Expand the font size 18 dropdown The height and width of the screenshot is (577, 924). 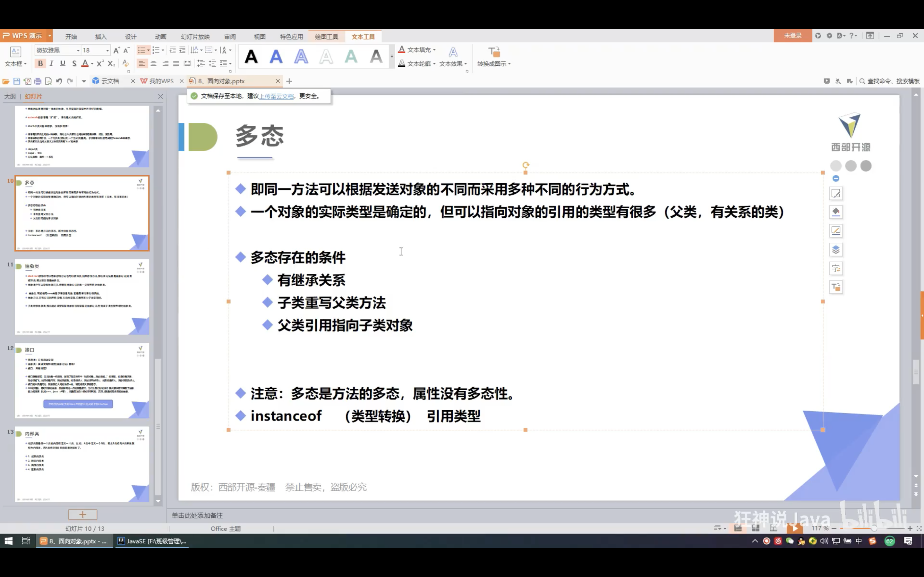107,50
